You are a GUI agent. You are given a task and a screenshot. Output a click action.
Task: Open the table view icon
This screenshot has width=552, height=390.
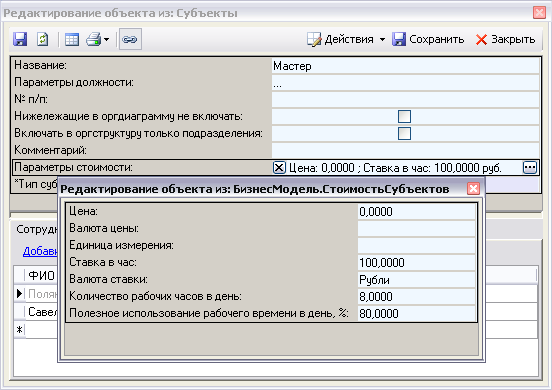coord(72,39)
